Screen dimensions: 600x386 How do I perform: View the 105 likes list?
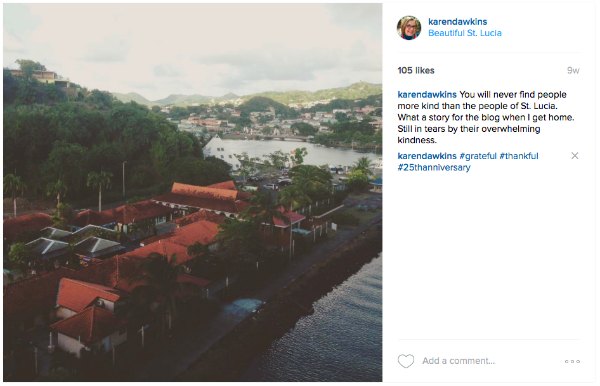coord(416,70)
